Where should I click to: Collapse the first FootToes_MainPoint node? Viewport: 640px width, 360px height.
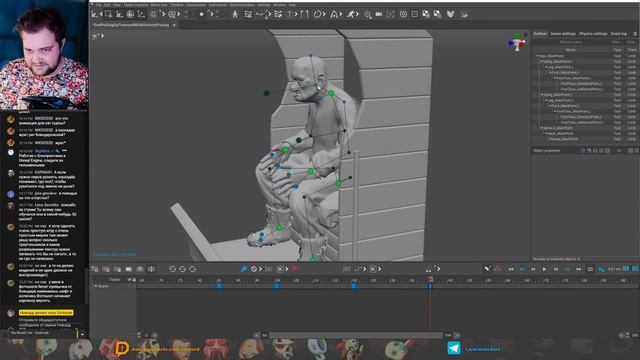(555, 78)
